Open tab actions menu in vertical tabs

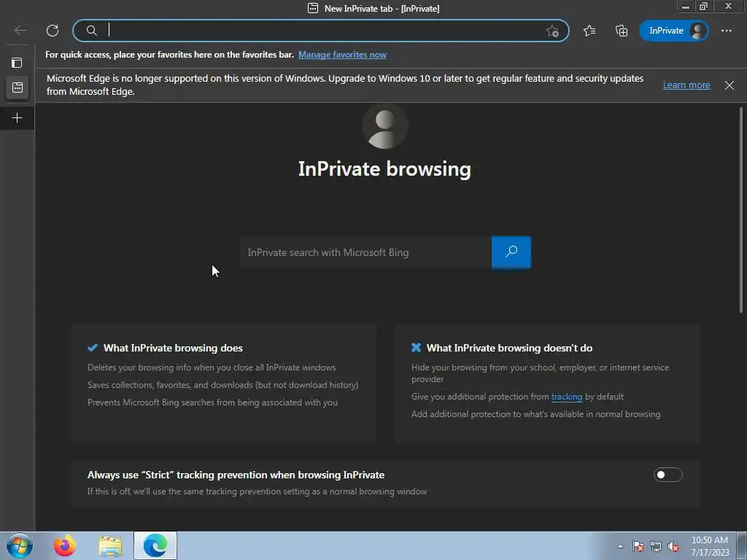(x=18, y=63)
